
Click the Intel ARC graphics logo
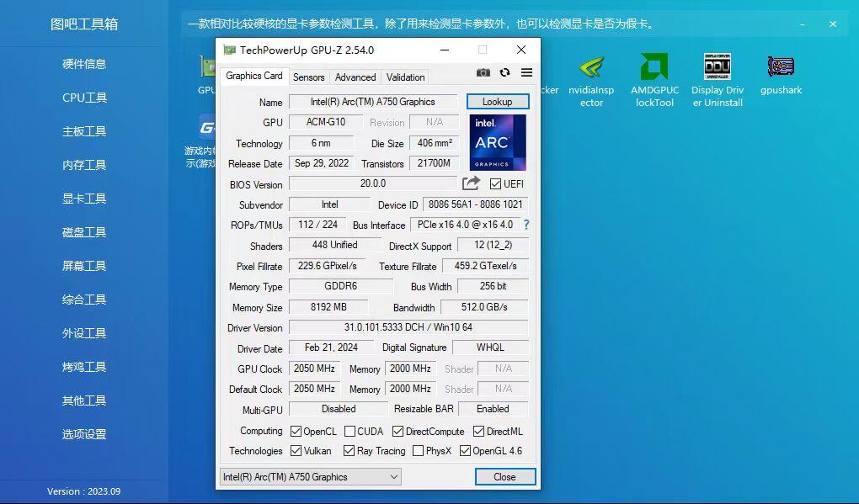(498, 142)
